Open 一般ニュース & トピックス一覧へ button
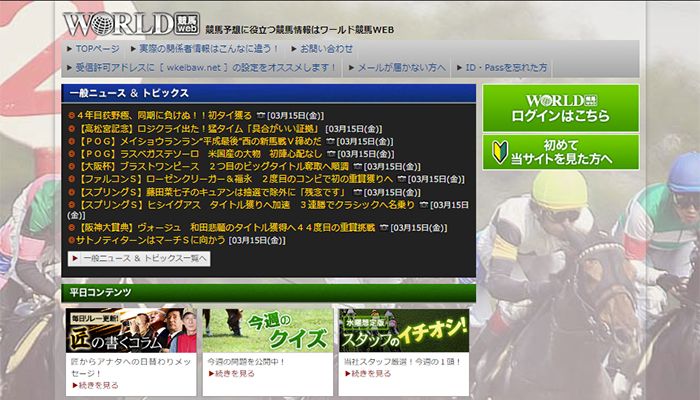Image resolution: width=700 pixels, height=400 pixels. click(139, 258)
